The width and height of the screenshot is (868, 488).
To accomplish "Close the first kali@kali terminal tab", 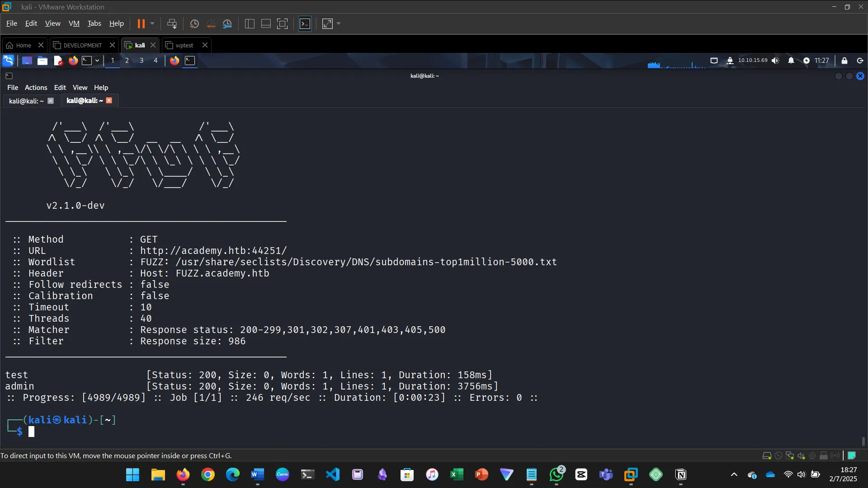I will point(51,100).
